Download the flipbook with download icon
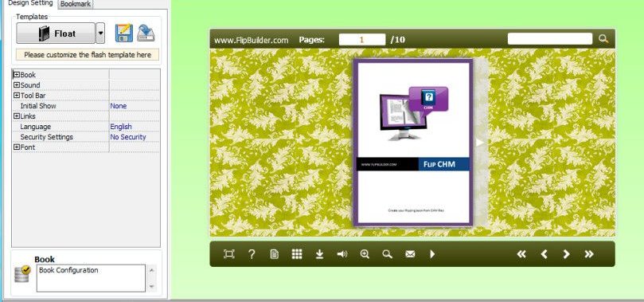This screenshot has height=302, width=644. point(319,254)
